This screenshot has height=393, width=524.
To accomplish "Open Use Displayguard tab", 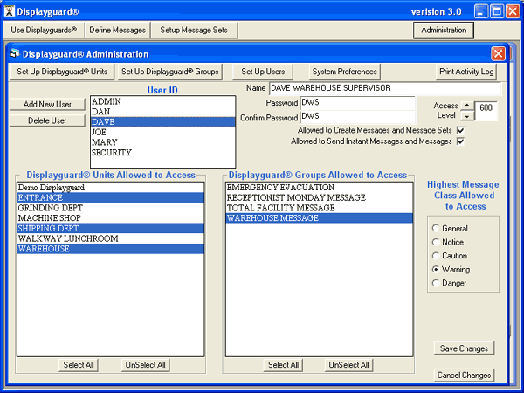I will pyautogui.click(x=43, y=30).
